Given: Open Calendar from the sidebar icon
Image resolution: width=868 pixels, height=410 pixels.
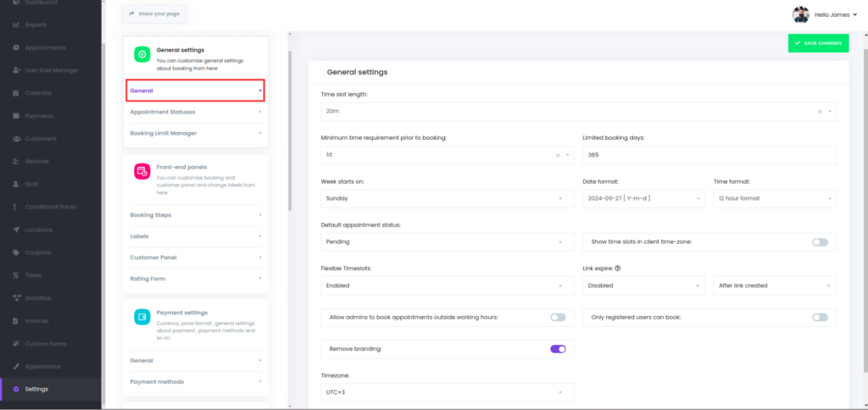Looking at the screenshot, I should tap(17, 92).
